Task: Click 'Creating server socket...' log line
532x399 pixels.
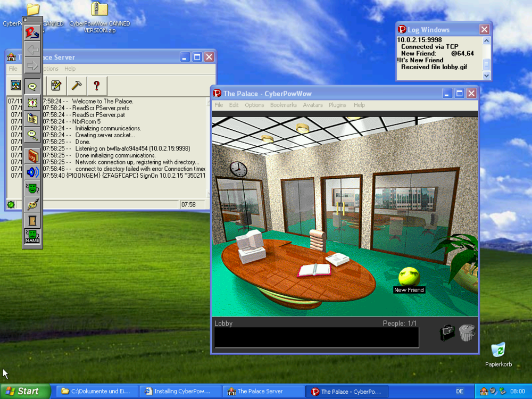Action: tap(105, 135)
